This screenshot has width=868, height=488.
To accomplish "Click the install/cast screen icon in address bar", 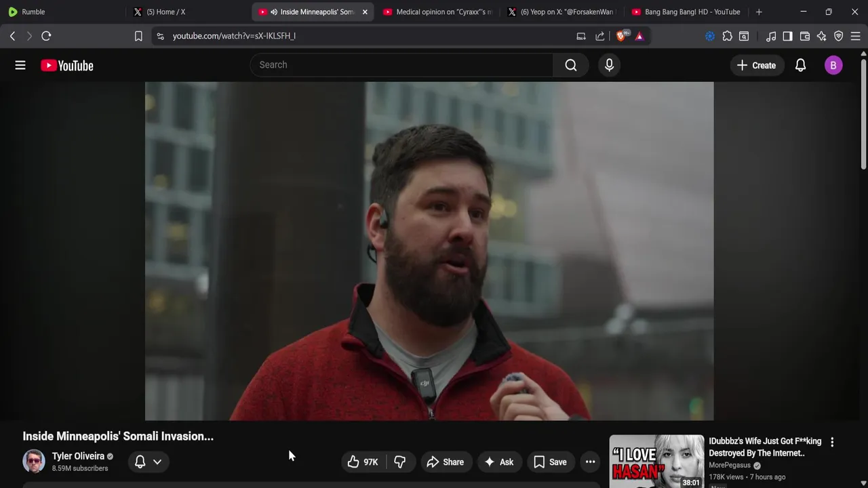I will (581, 36).
